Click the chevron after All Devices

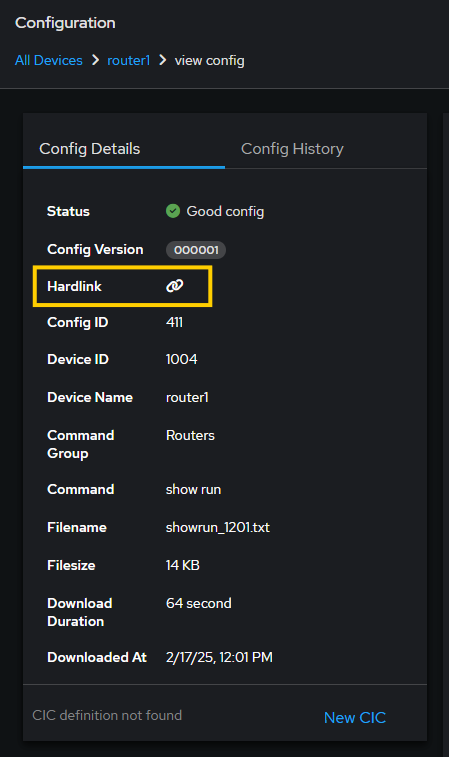[x=96, y=60]
